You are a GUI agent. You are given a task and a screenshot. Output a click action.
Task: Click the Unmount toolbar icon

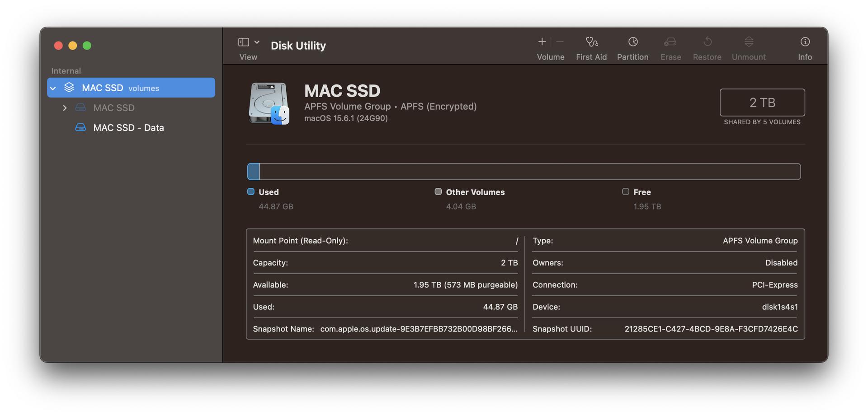[x=749, y=42]
